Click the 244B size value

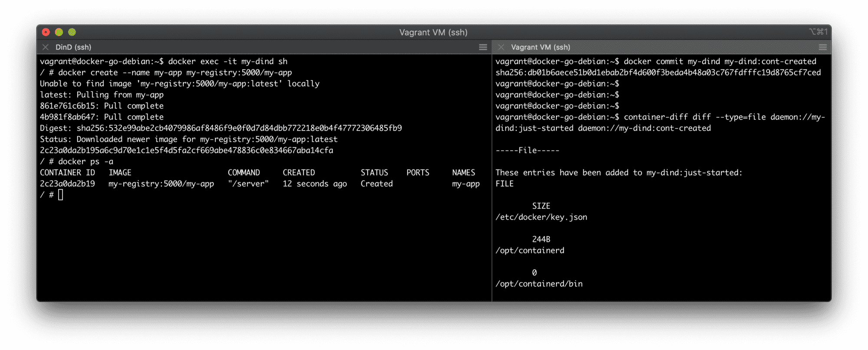click(541, 239)
